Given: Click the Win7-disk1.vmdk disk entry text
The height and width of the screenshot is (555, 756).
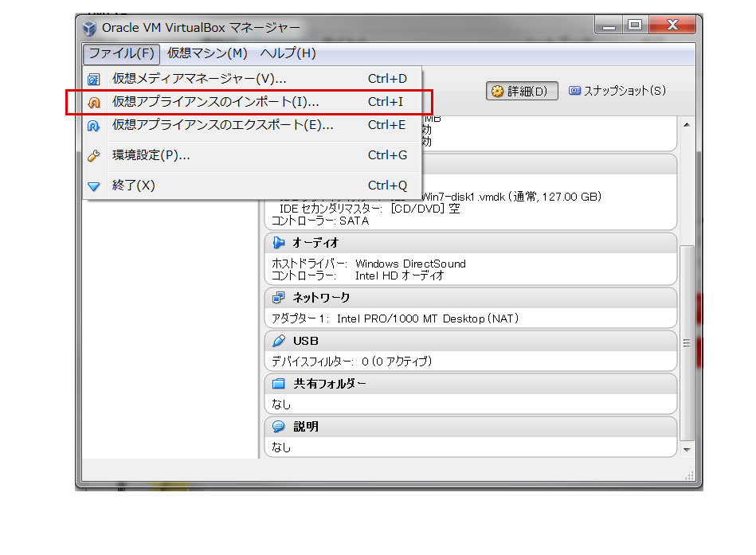Looking at the screenshot, I should click(x=511, y=197).
